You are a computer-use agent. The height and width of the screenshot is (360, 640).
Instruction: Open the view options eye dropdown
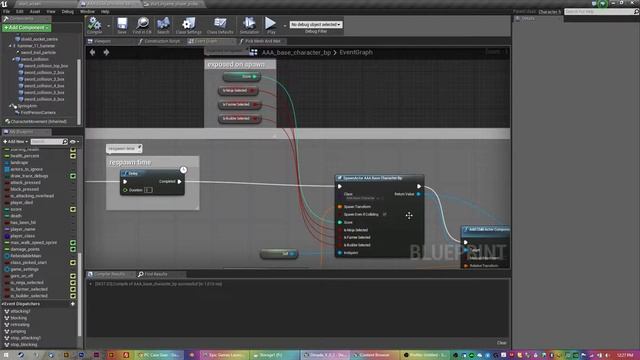pos(74,142)
